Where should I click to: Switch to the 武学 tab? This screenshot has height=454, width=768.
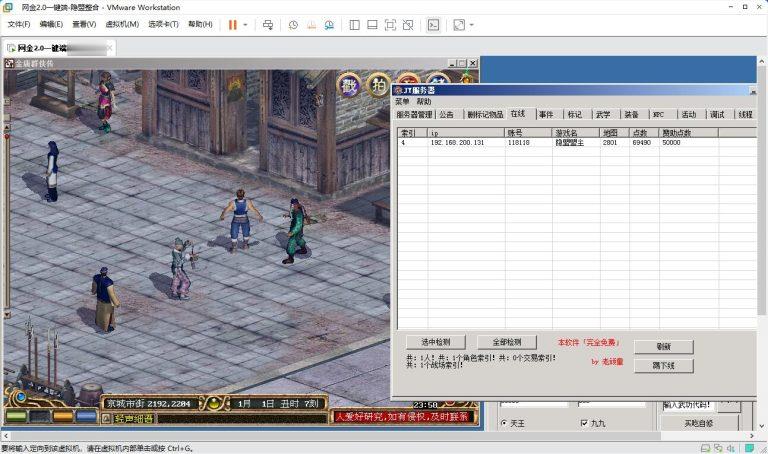pos(602,114)
